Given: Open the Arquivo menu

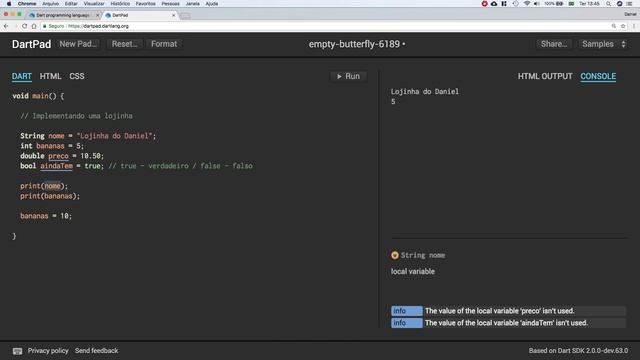Looking at the screenshot, I should pos(51,4).
